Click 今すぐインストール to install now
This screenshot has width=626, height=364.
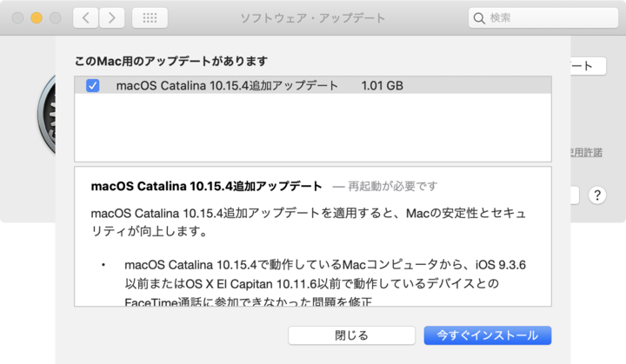pyautogui.click(x=487, y=334)
